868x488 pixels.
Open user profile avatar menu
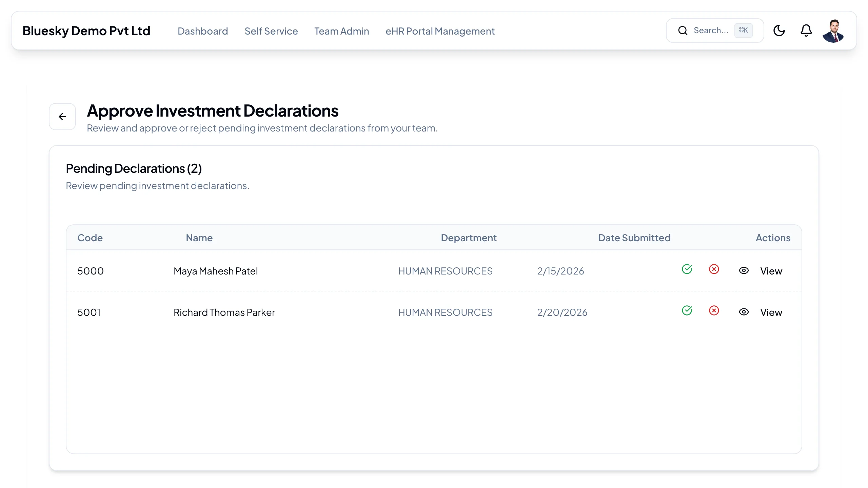click(833, 31)
